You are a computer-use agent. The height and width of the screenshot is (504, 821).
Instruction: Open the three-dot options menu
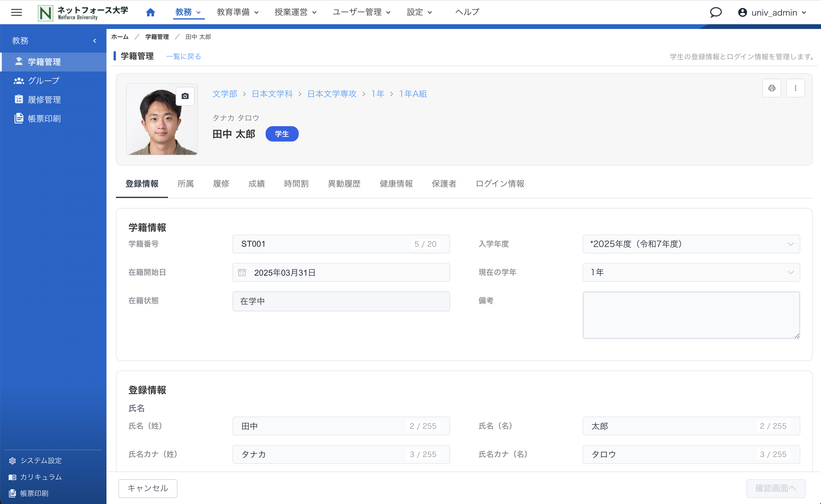pyautogui.click(x=796, y=88)
